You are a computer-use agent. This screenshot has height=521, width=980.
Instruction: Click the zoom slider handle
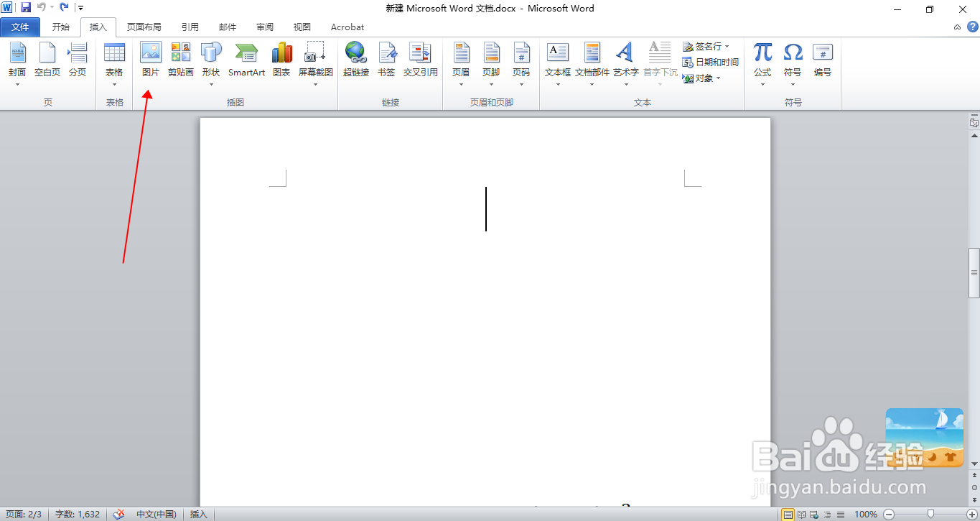pos(930,515)
